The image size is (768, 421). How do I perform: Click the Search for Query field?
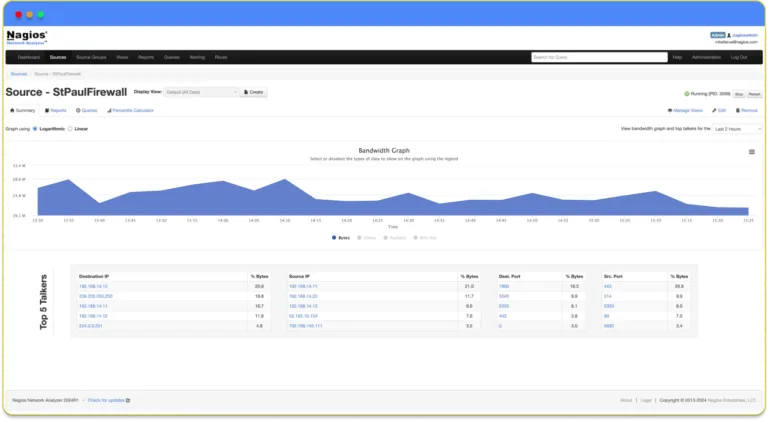[x=598, y=57]
